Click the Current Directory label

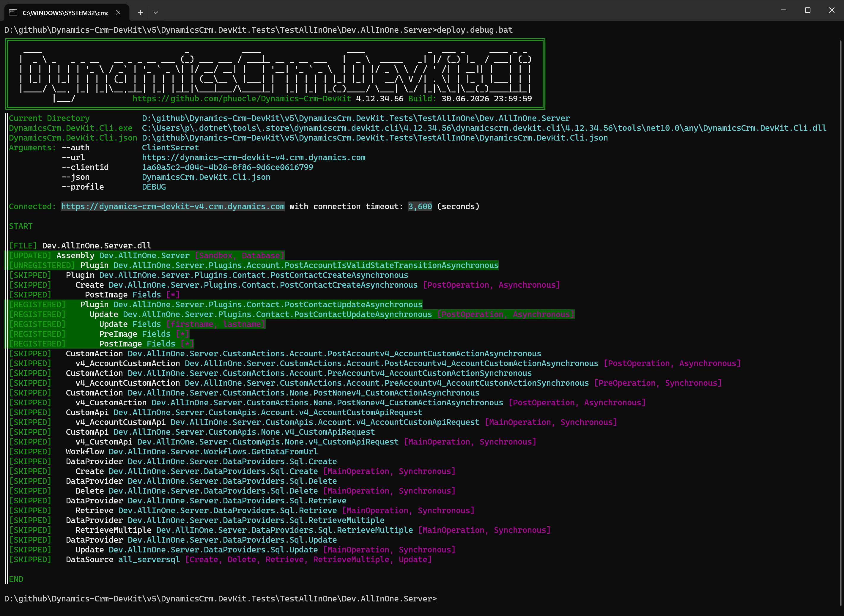tap(49, 118)
